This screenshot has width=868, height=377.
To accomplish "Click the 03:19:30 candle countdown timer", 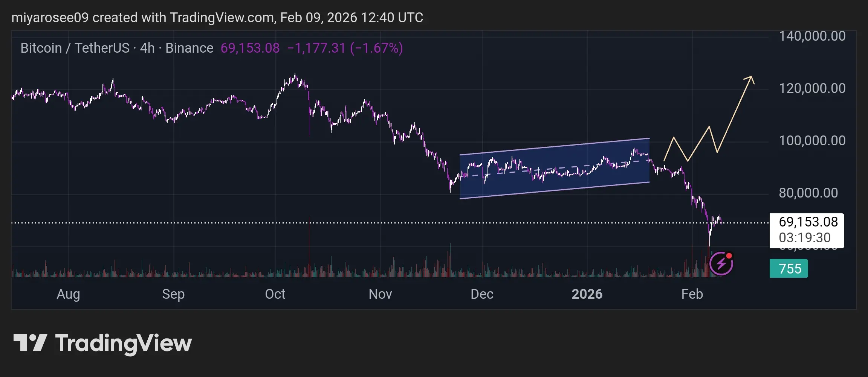I will click(x=805, y=238).
